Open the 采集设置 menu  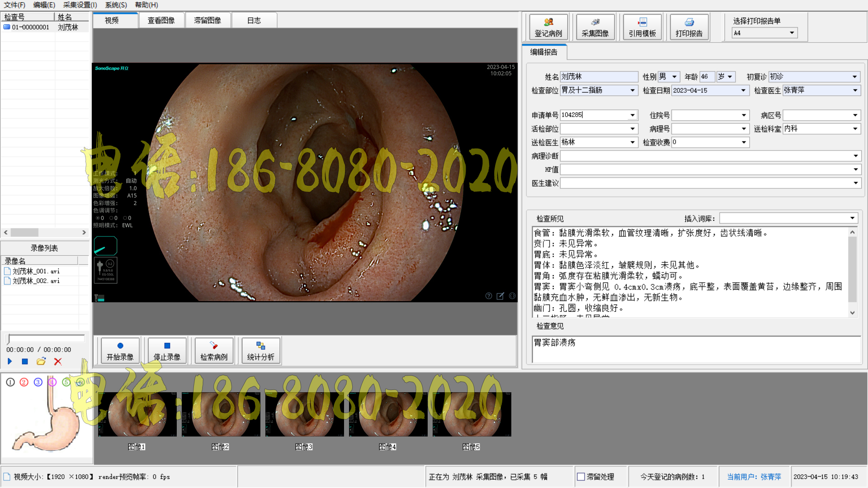[80, 5]
